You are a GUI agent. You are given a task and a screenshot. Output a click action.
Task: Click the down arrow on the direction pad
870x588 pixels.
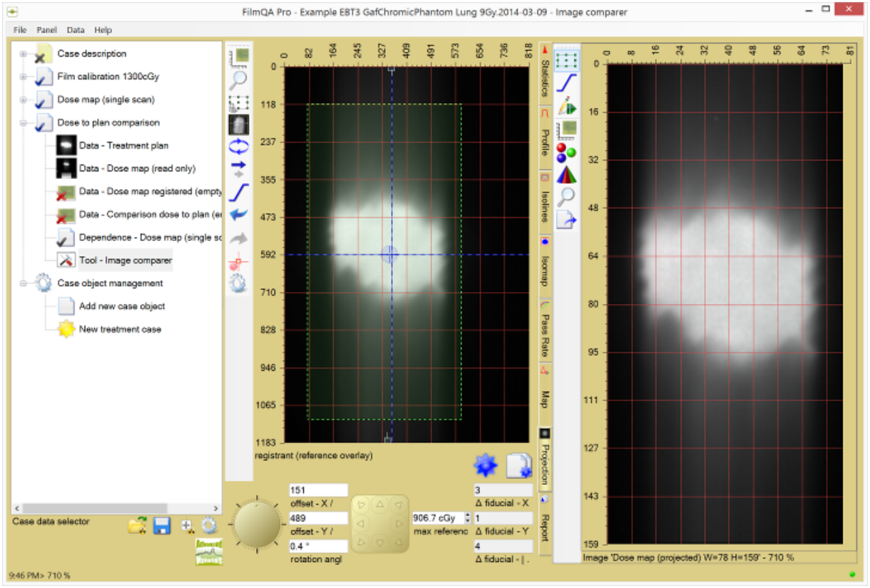pos(380,543)
